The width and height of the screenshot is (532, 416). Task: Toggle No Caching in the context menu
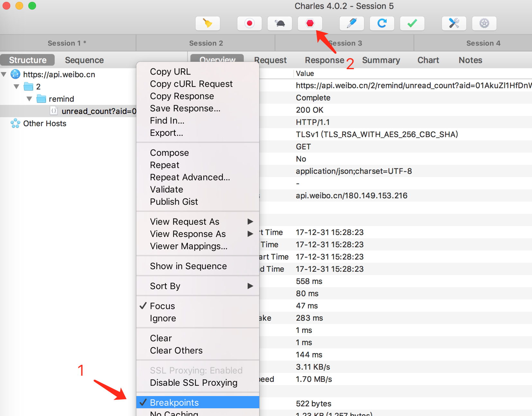[198, 413]
